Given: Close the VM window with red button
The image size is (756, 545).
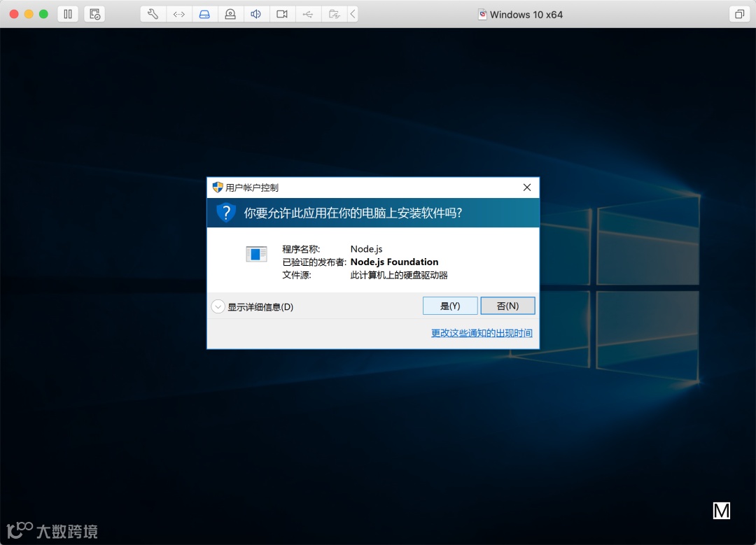Looking at the screenshot, I should pyautogui.click(x=14, y=14).
